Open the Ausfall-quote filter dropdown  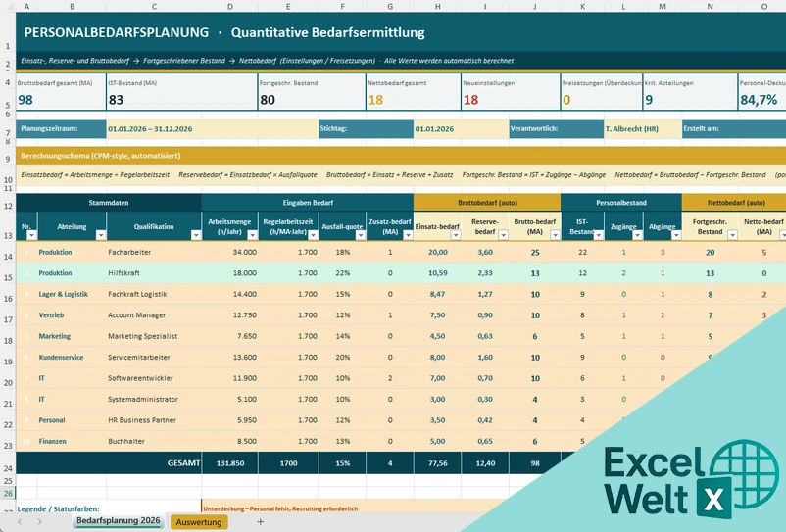point(361,235)
